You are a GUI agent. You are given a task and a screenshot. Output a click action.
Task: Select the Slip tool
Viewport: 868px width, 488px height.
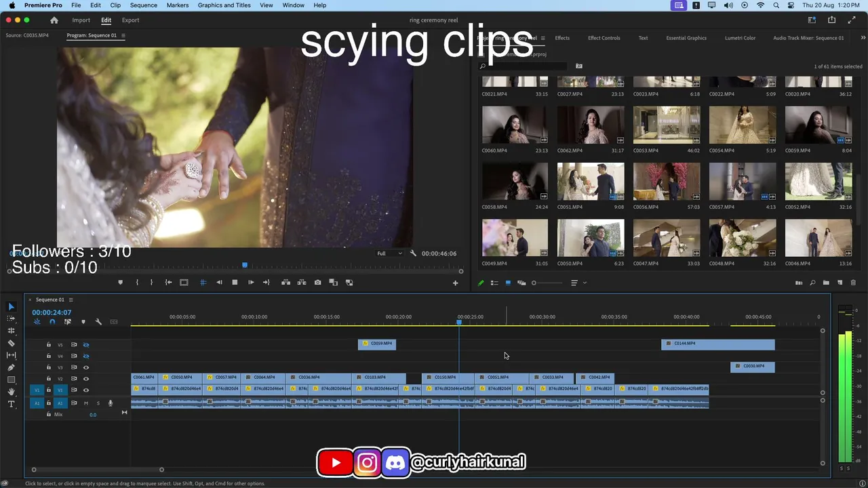[11, 355]
